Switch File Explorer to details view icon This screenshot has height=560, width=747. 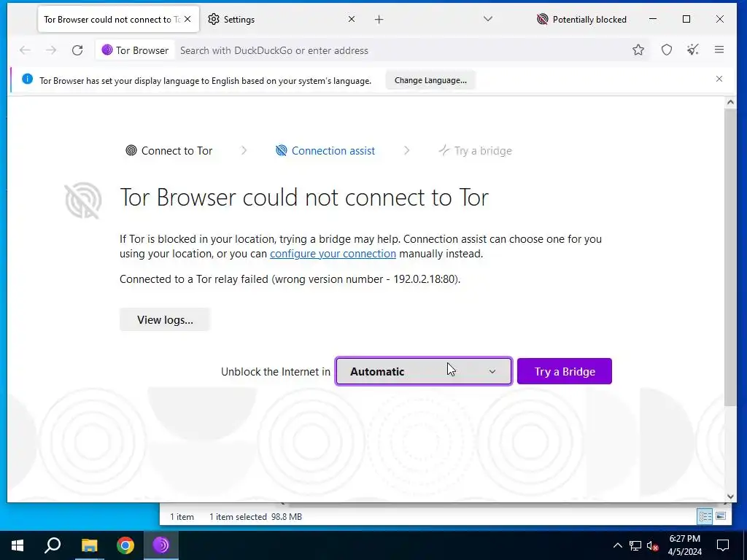pyautogui.click(x=705, y=516)
